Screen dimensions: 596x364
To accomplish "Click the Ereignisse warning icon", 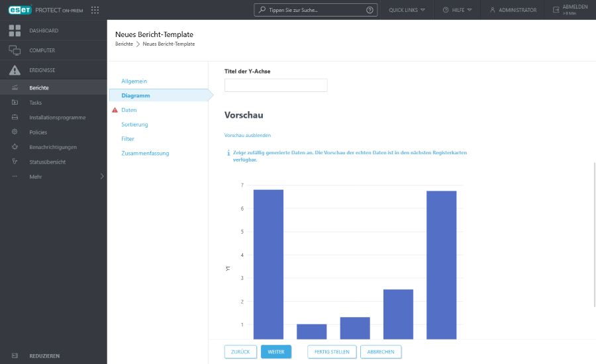I will tap(15, 70).
